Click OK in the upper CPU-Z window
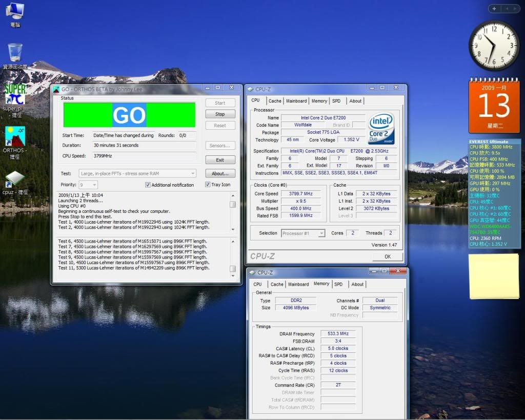Image resolution: width=525 pixels, height=420 pixels. (388, 257)
